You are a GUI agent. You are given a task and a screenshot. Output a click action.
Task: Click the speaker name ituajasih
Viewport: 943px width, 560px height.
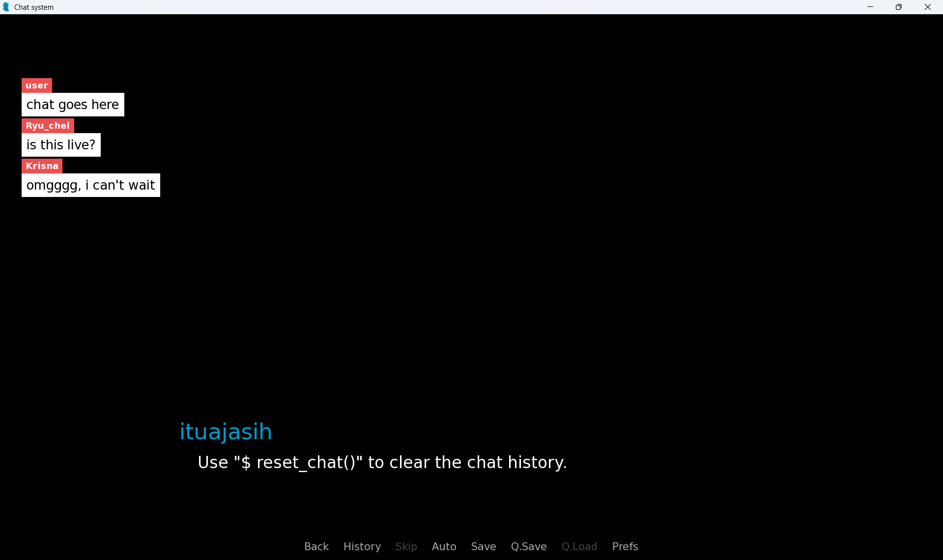click(226, 431)
